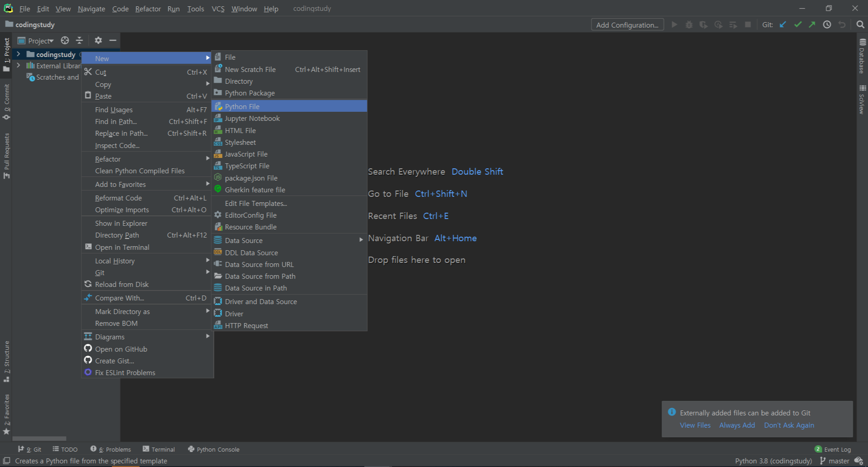Open the Terminal tool tab

(159, 449)
